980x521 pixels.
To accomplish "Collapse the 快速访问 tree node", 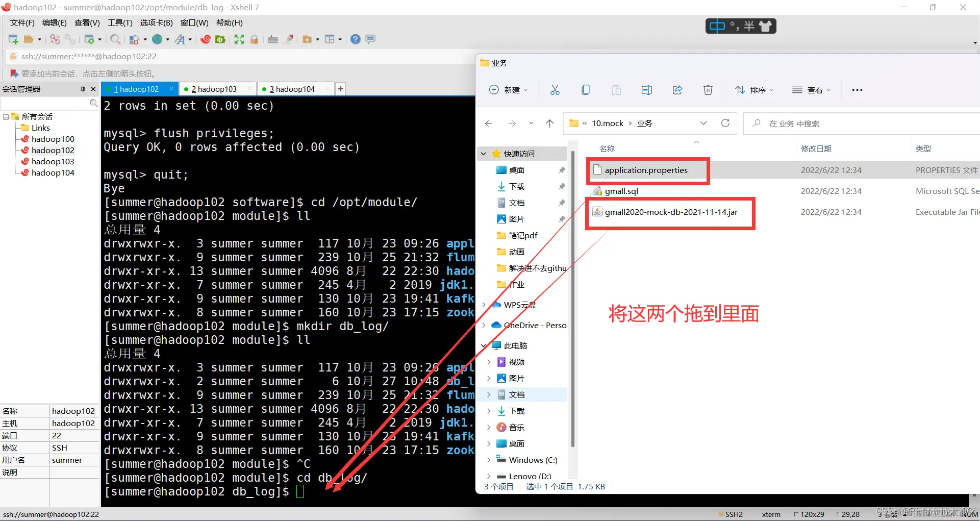I will [x=484, y=154].
